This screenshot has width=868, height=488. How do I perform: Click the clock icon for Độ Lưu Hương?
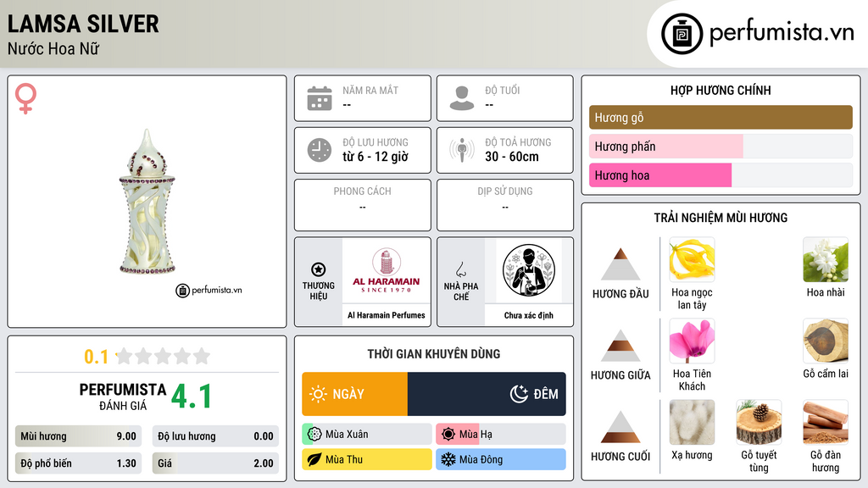coord(320,150)
